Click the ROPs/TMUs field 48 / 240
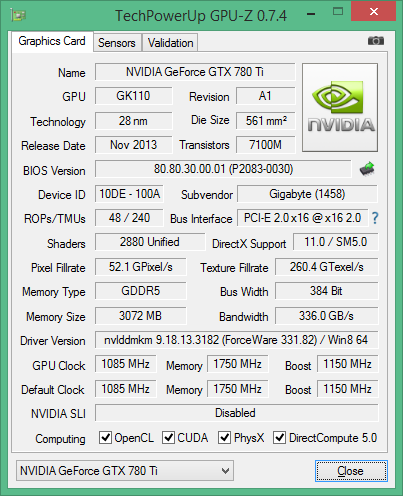Screen dimensions: 403x496 (x=129, y=218)
